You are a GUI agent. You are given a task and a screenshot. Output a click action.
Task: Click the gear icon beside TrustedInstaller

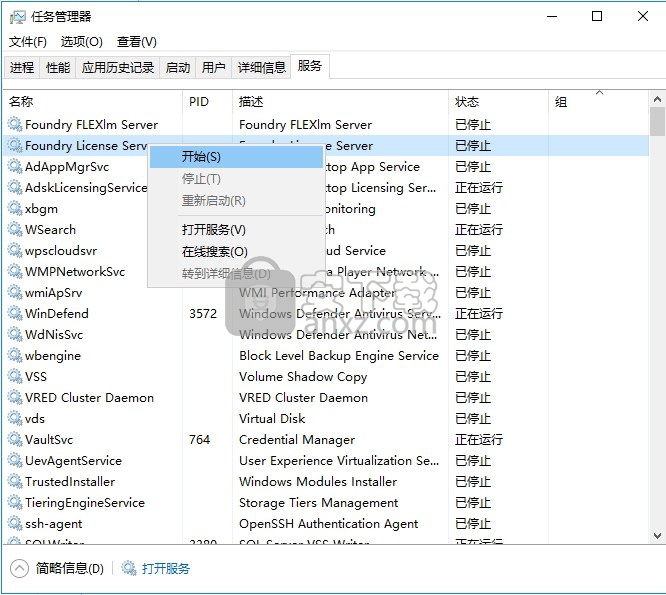click(x=15, y=481)
